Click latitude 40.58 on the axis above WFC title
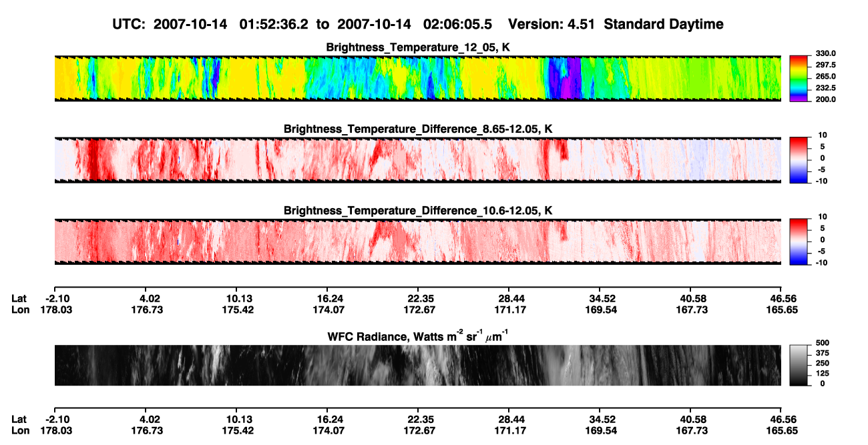The width and height of the screenshot is (868, 445). tap(690, 299)
